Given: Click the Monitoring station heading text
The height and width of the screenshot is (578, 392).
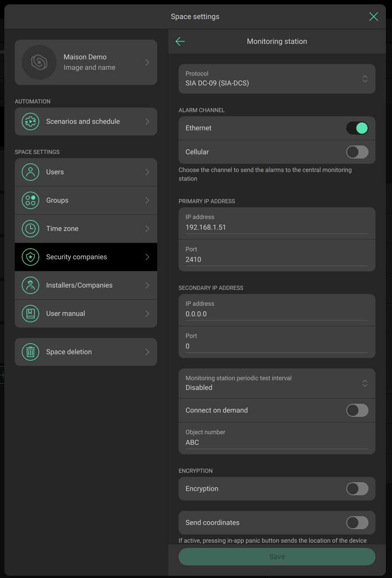Looking at the screenshot, I should point(277,41).
